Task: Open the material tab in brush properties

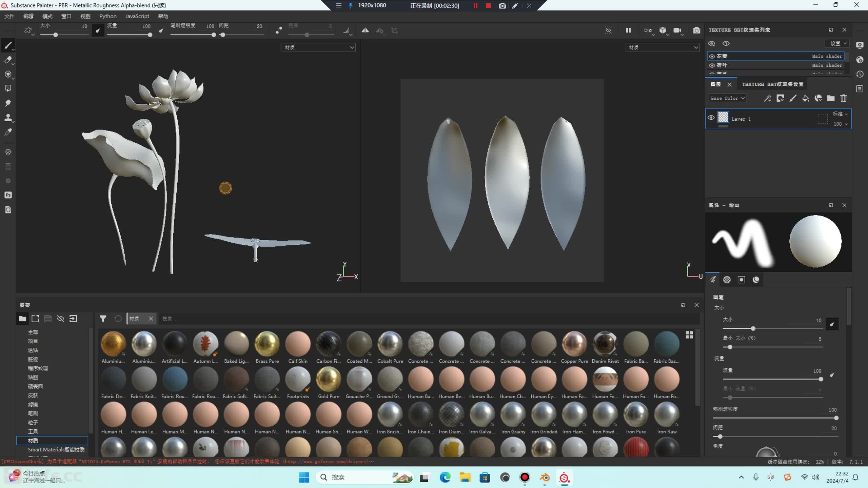Action: pos(756,280)
